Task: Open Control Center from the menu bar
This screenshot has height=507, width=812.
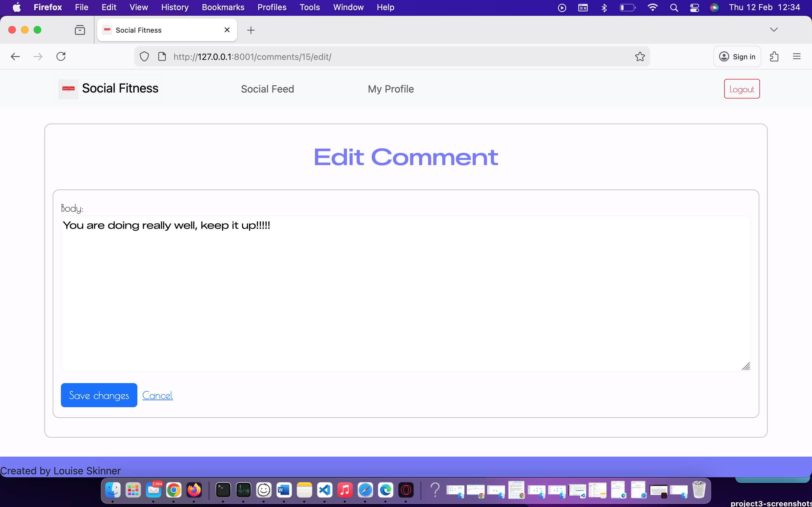Action: point(694,7)
